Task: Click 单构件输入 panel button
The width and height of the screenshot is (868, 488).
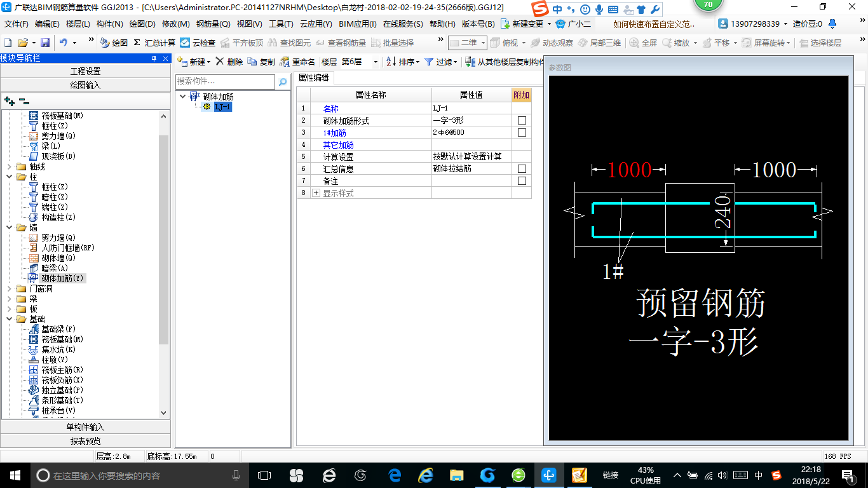Action: (x=85, y=427)
